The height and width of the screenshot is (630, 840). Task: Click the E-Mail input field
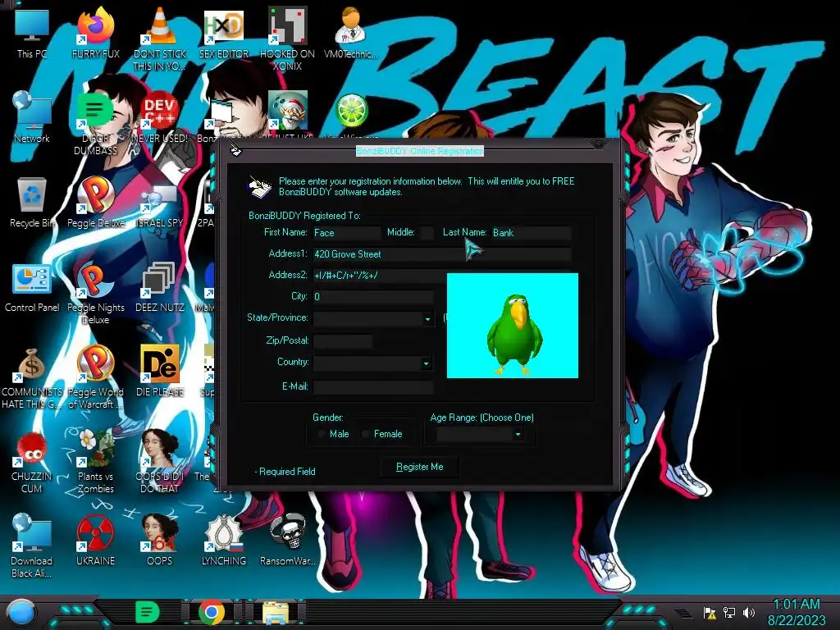click(373, 387)
